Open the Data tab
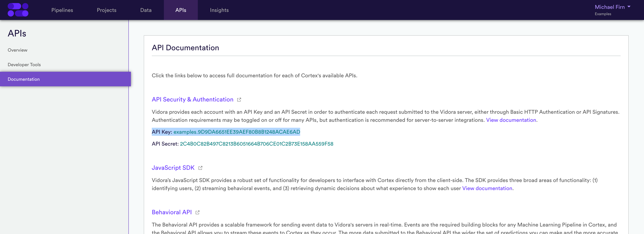 click(x=146, y=10)
